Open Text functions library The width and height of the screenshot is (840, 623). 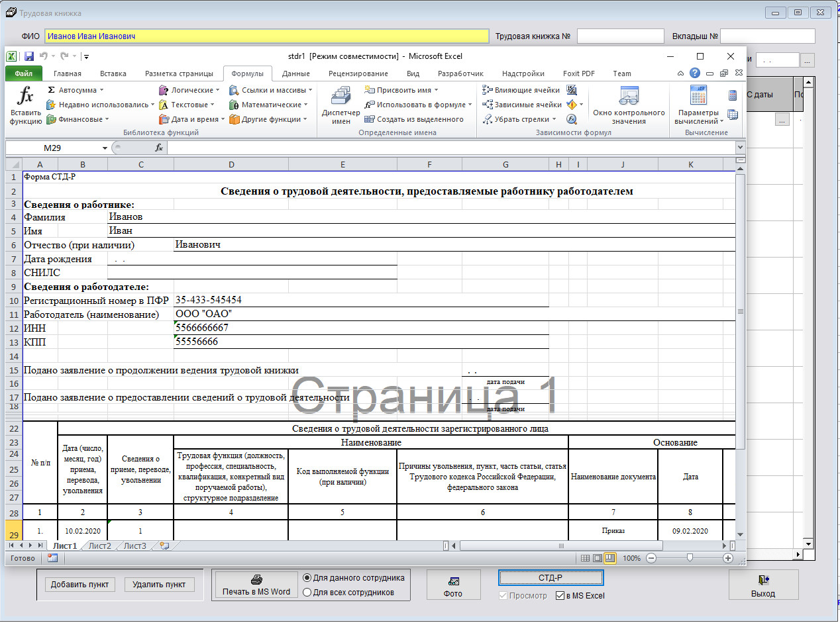click(187, 105)
